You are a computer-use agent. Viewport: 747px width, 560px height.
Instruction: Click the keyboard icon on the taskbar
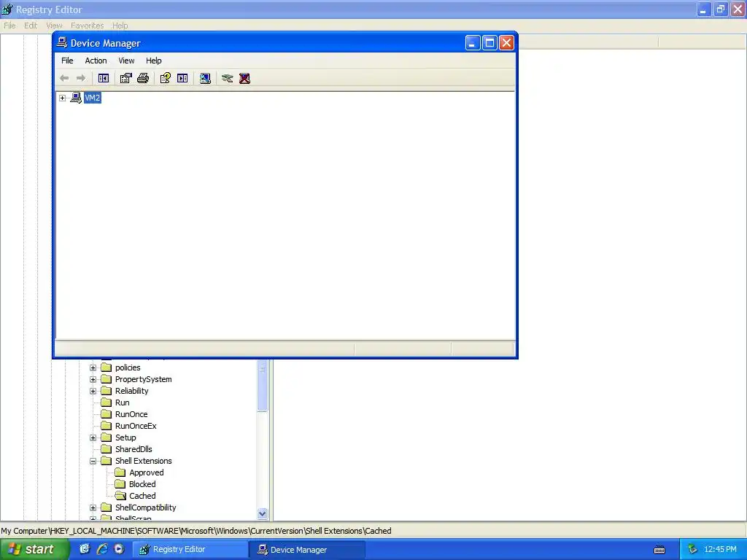tap(659, 550)
